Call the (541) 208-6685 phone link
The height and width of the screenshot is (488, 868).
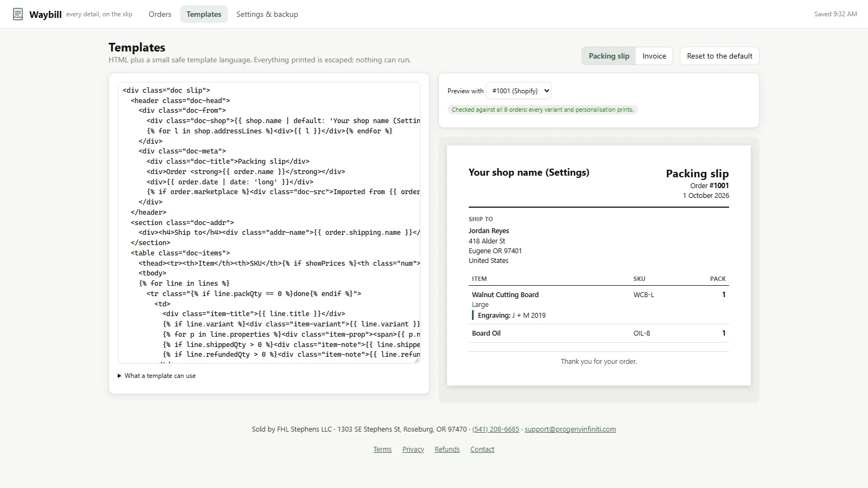pyautogui.click(x=496, y=429)
